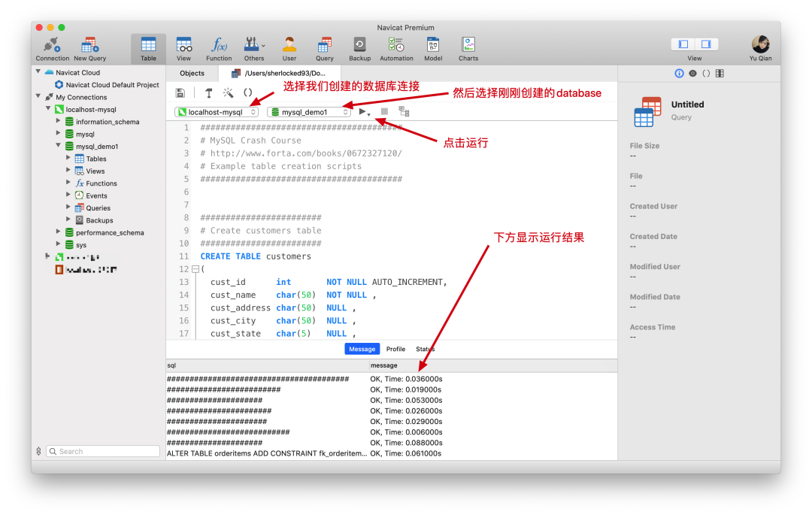The image size is (812, 515).
Task: Switch to the Objects tab
Action: coord(192,73)
